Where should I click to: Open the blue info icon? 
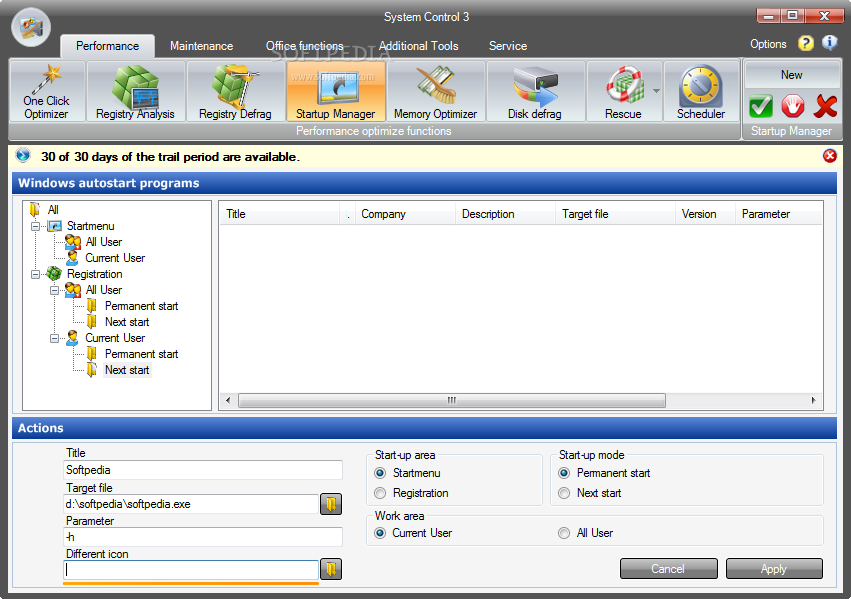(x=829, y=43)
